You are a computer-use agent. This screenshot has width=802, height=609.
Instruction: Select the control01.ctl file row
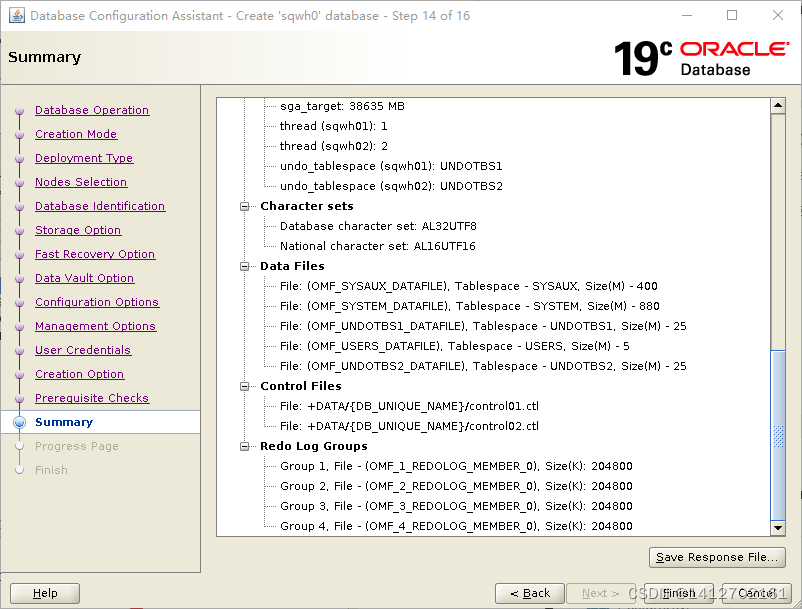point(409,406)
